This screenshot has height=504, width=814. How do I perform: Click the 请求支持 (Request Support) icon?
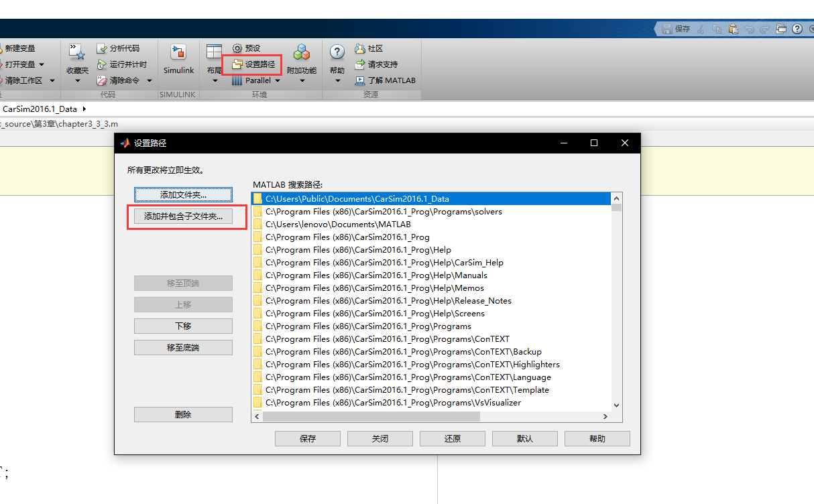pos(360,64)
